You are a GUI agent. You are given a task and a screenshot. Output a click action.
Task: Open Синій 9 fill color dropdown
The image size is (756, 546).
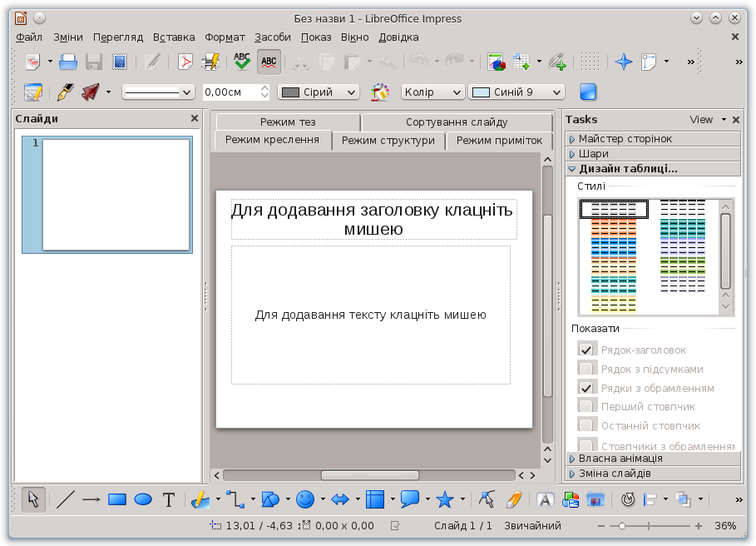516,92
